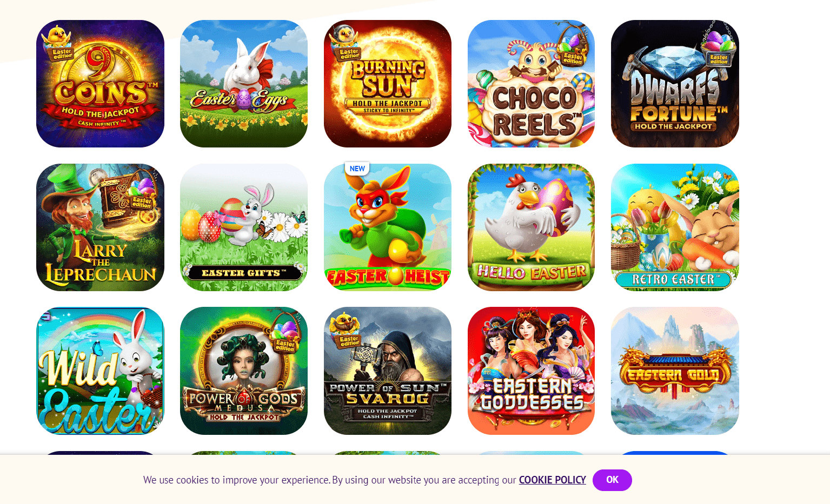This screenshot has height=504, width=830.
Task: Open the new Easter Heist game
Action: point(388,227)
